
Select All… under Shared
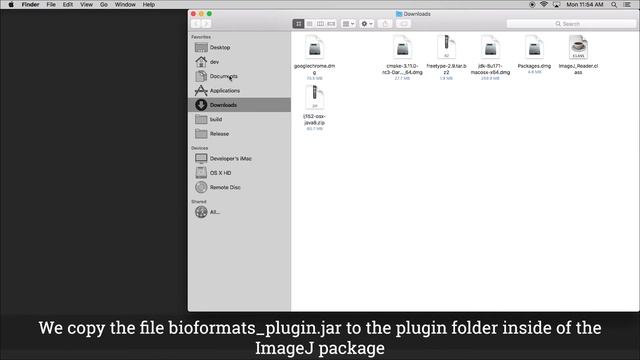tap(239, 212)
